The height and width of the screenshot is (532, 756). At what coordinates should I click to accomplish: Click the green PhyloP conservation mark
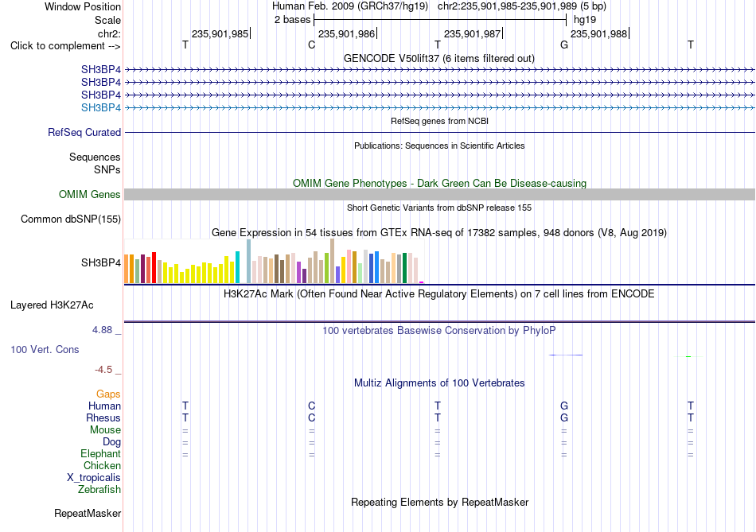[x=688, y=356]
